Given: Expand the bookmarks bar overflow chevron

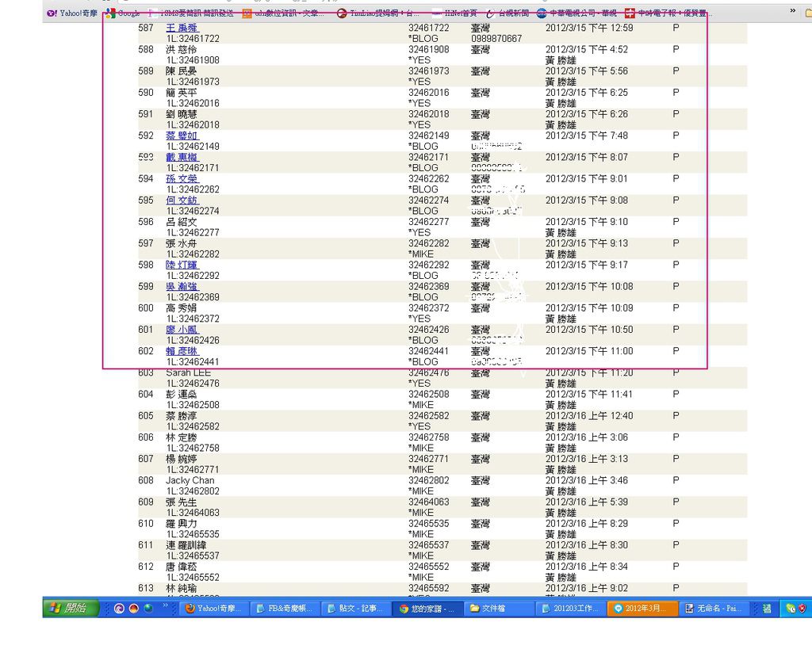Looking at the screenshot, I should coord(792,11).
